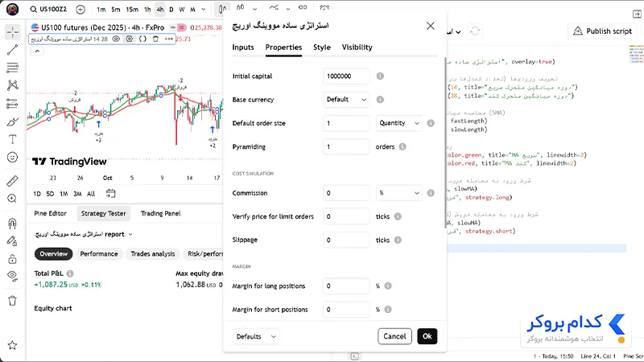Click the zoom in magnifier tool

(12, 199)
